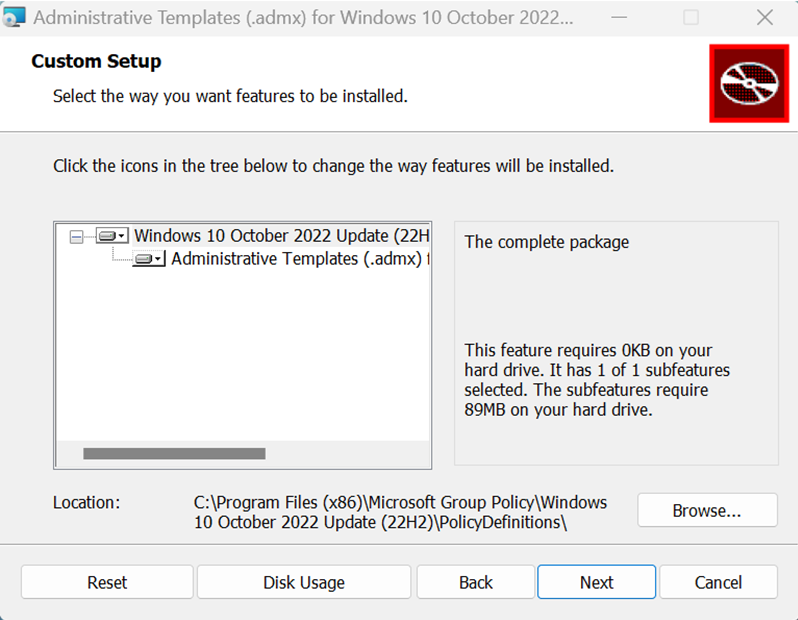Proceed with the Next button
Viewport: 798px width, 620px height.
click(596, 582)
